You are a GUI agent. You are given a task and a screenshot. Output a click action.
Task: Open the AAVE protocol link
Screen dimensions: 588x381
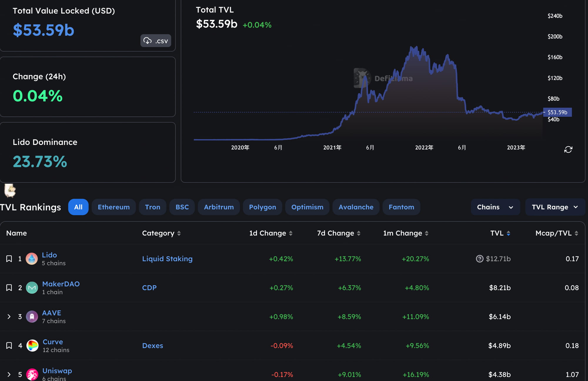[51, 313]
